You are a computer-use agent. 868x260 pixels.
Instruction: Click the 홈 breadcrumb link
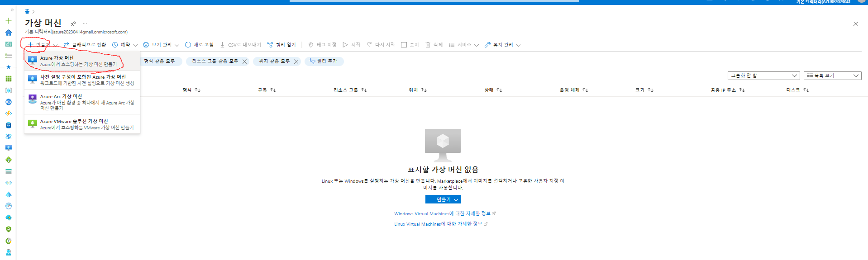click(27, 11)
